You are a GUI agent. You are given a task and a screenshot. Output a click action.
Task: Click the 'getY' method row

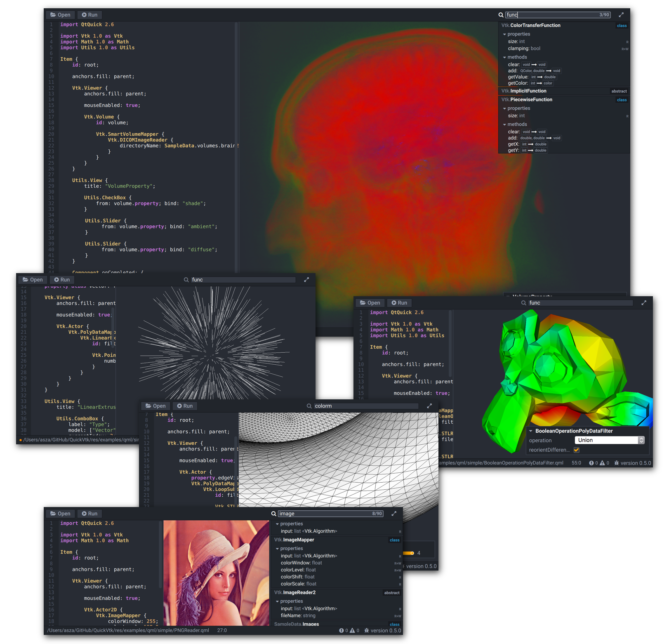coord(528,151)
